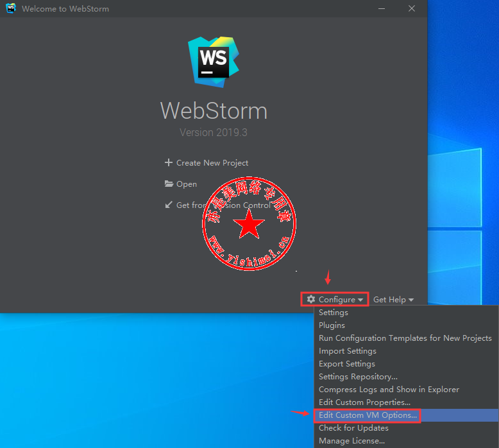Click the folder icon next to Open

coord(169,184)
